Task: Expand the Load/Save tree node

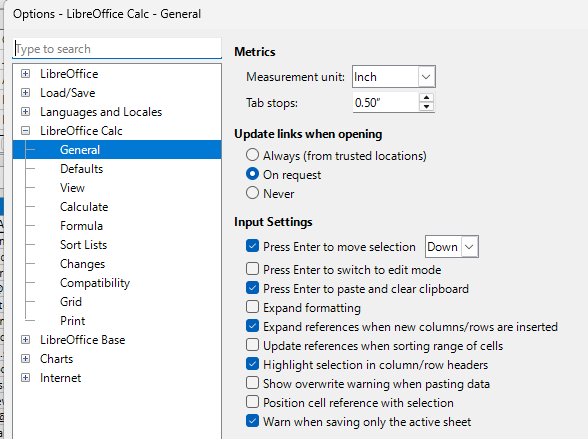Action: [x=26, y=93]
